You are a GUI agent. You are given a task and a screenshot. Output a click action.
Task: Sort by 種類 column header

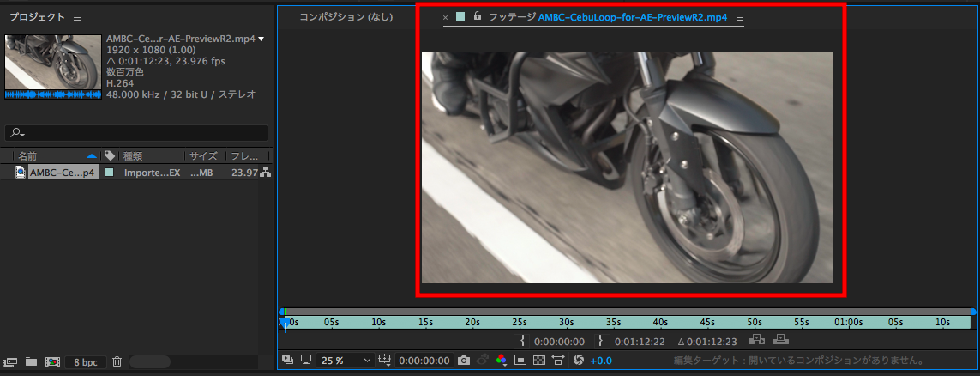134,155
